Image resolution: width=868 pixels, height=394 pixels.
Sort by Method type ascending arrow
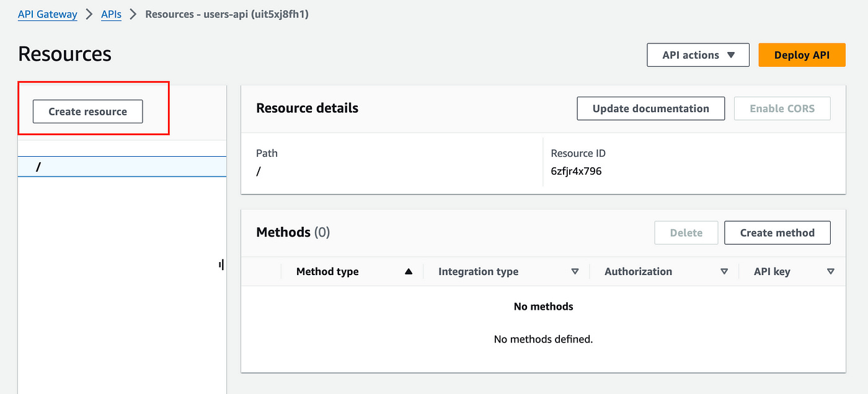point(408,271)
